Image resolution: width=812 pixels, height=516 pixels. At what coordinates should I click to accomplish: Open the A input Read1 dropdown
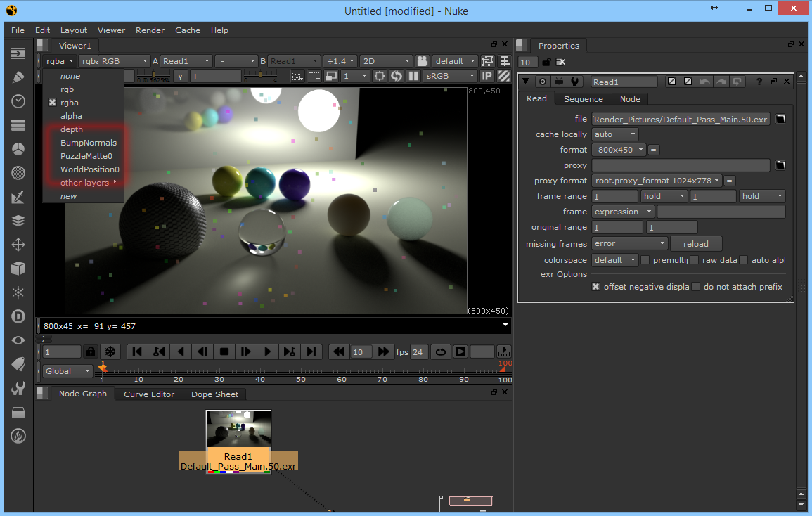point(186,61)
